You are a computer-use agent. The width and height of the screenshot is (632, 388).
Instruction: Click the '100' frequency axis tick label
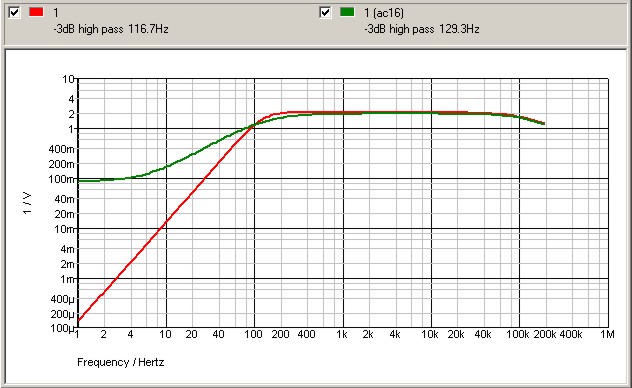[253, 334]
